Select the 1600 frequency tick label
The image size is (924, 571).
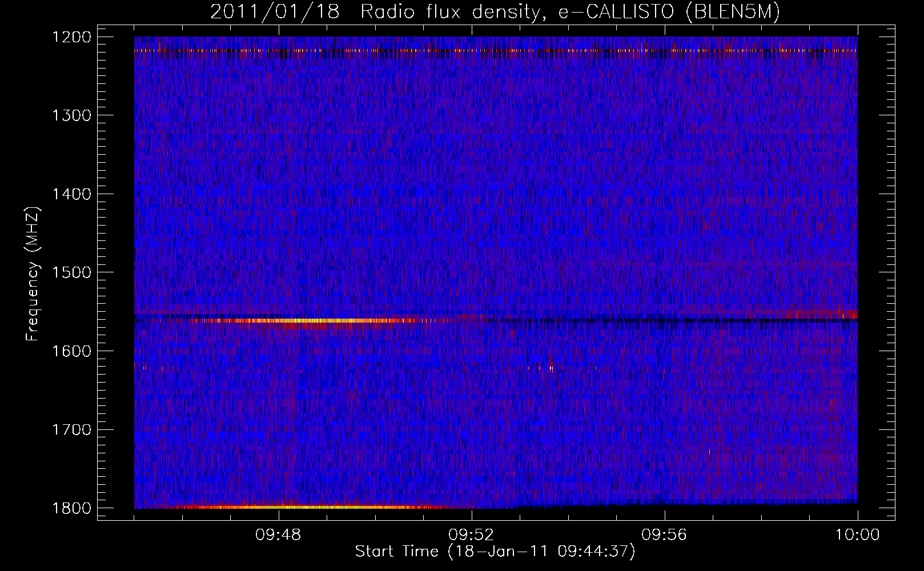coord(71,351)
